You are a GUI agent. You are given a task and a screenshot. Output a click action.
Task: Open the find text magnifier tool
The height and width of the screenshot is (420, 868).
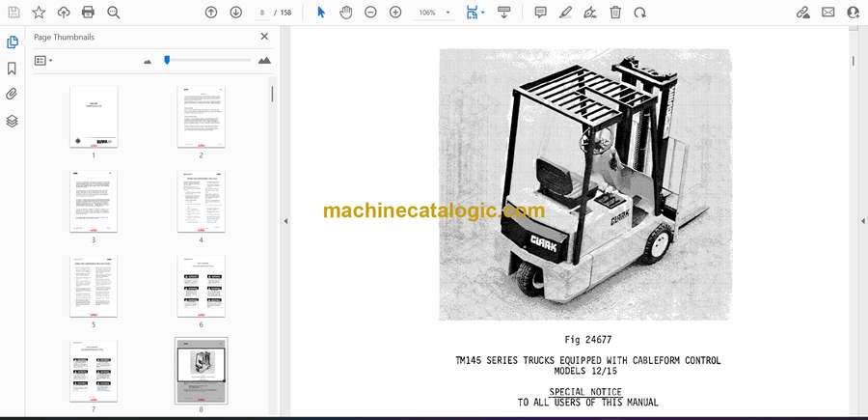point(114,13)
